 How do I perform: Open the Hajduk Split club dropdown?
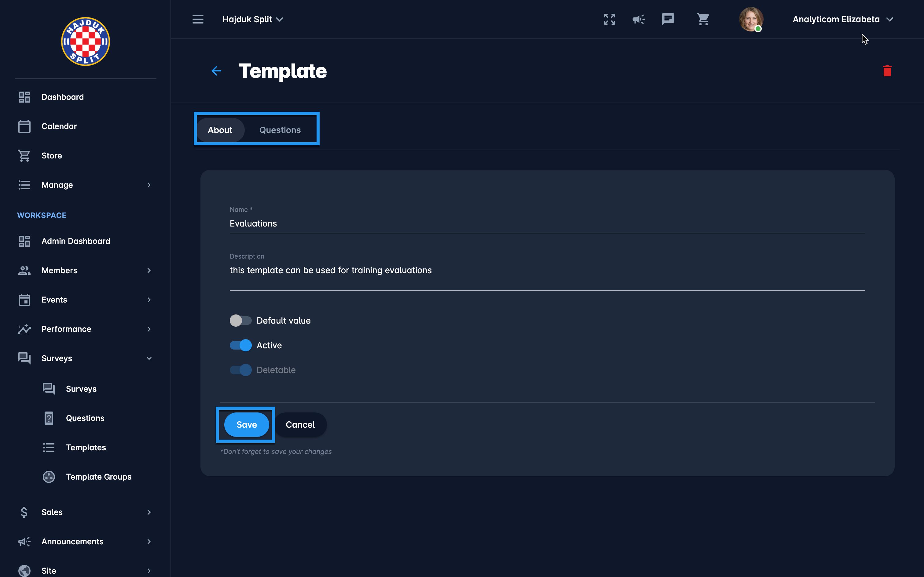[253, 19]
